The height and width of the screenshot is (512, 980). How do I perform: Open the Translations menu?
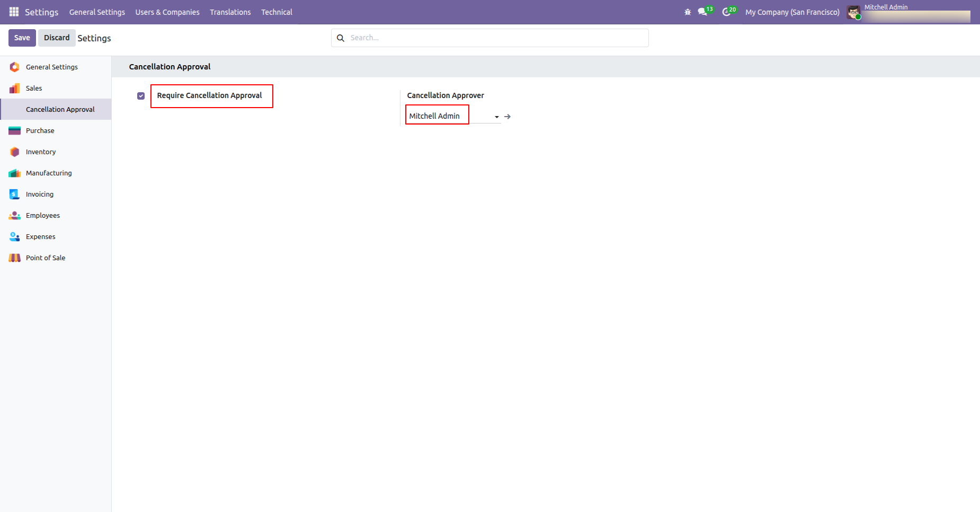pyautogui.click(x=230, y=12)
